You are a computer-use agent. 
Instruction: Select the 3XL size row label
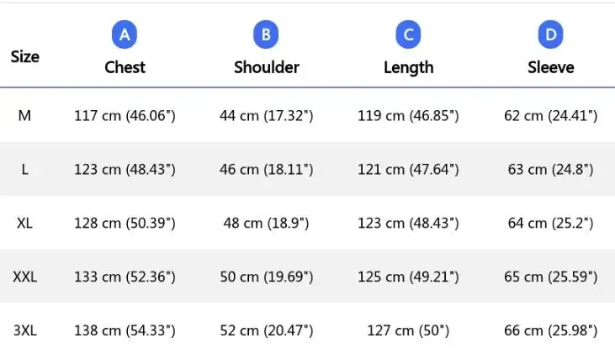[24, 330]
